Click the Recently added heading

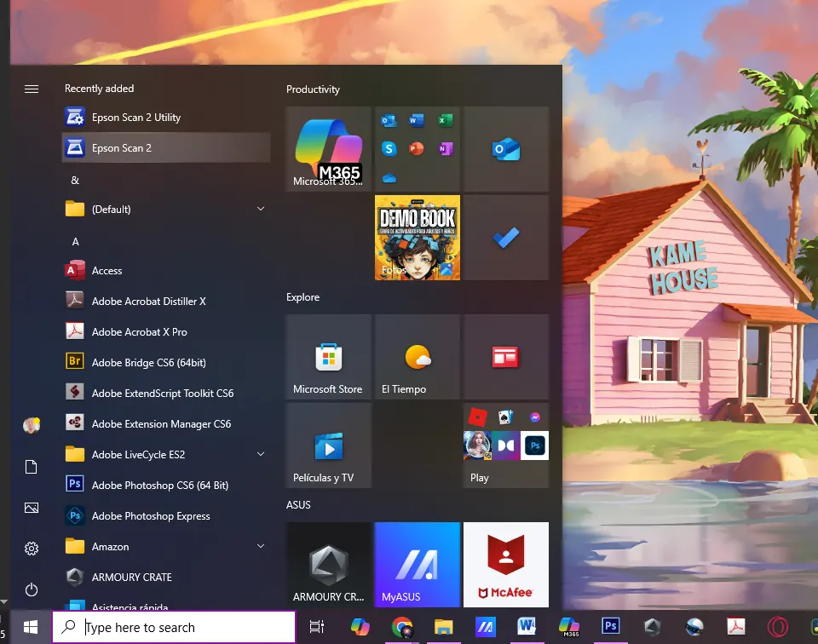[x=99, y=89]
